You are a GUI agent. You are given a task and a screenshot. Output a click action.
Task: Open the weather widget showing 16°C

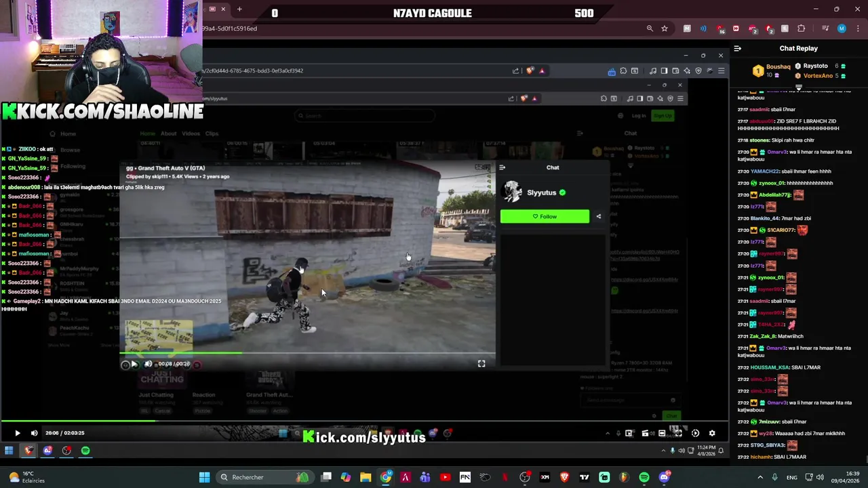(x=26, y=477)
